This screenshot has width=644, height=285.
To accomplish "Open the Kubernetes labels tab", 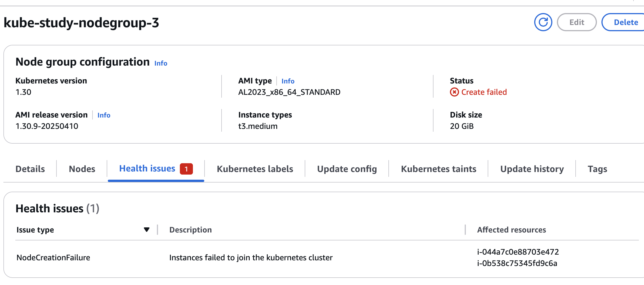I will point(255,169).
